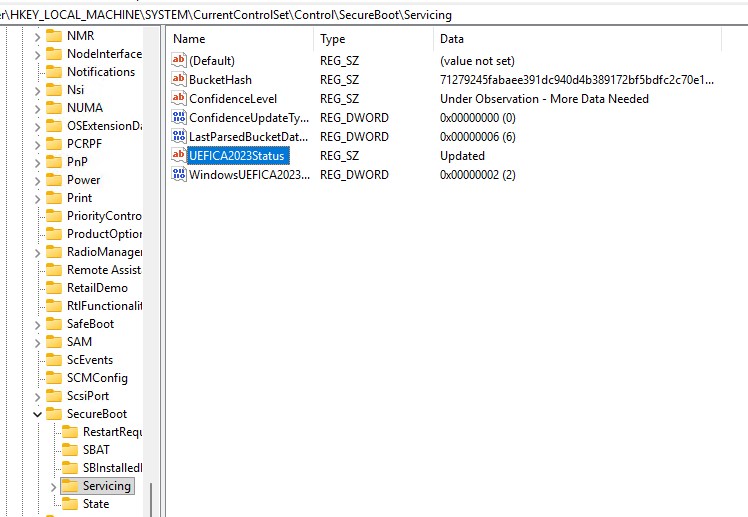Collapse the SecureBoot tree node
Viewport: 748px width, 517px height.
pyautogui.click(x=38, y=414)
